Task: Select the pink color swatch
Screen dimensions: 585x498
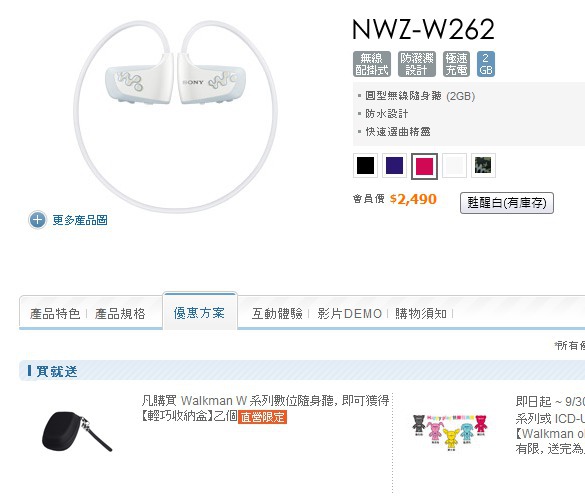Action: [424, 166]
